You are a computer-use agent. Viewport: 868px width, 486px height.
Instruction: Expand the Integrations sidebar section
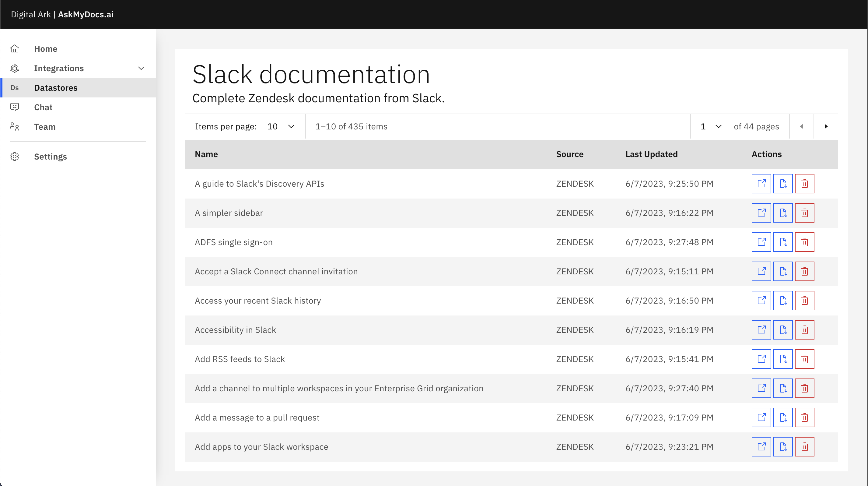pyautogui.click(x=78, y=69)
